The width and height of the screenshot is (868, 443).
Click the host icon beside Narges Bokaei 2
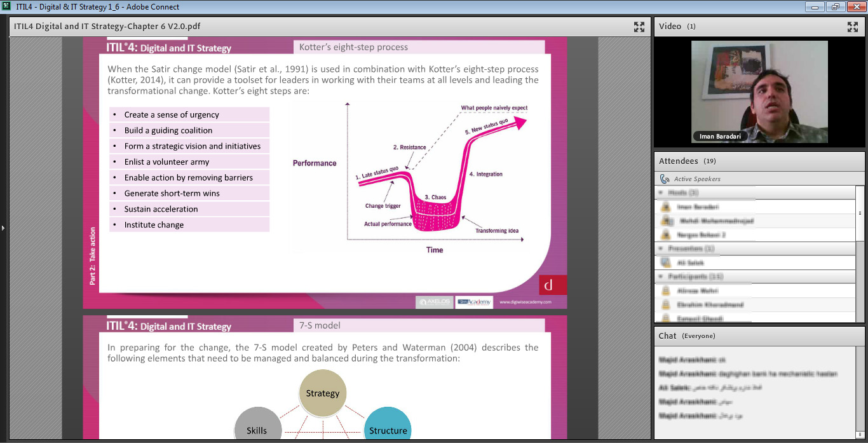666,235
